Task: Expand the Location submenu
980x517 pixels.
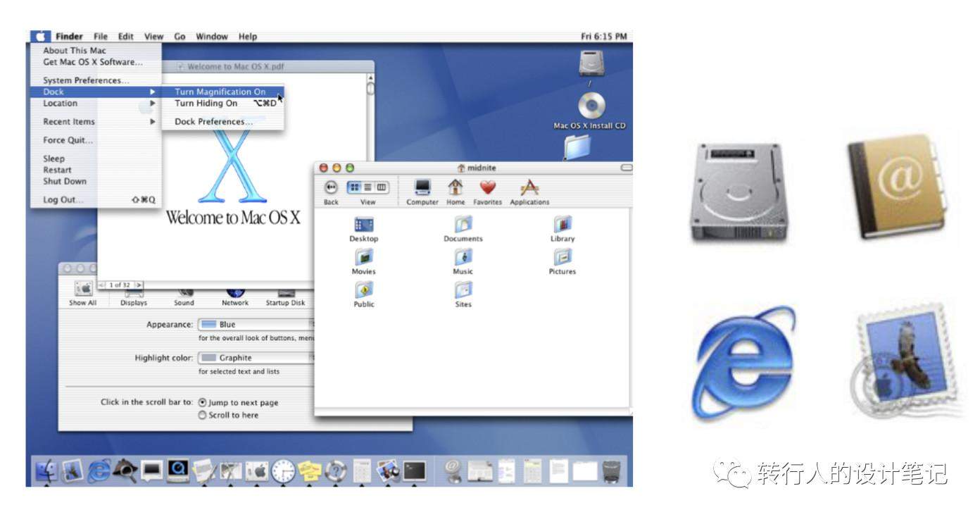Action: [x=96, y=104]
